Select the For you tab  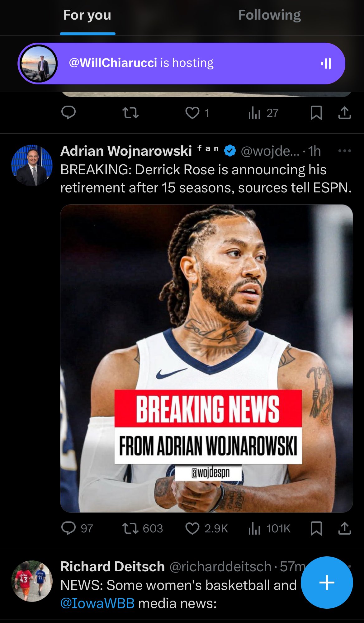click(87, 15)
